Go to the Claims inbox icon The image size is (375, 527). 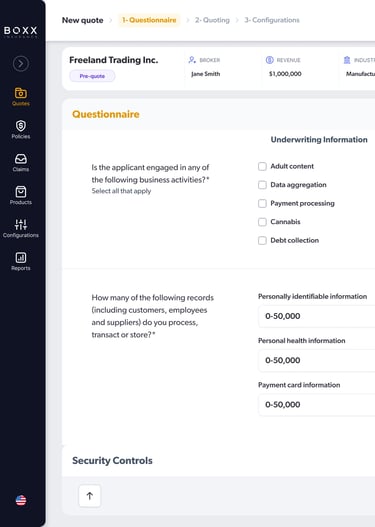21,158
